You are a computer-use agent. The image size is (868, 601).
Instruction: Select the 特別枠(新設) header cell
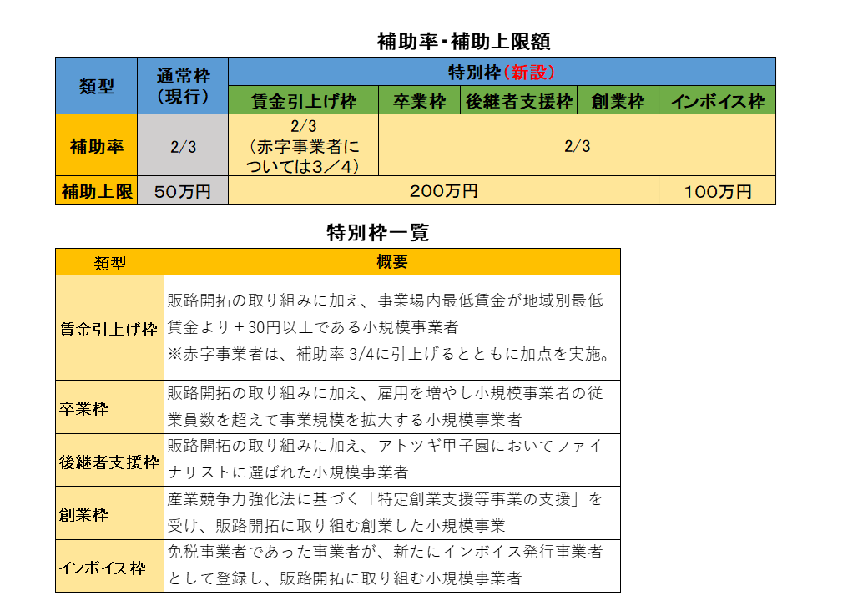coord(502,72)
